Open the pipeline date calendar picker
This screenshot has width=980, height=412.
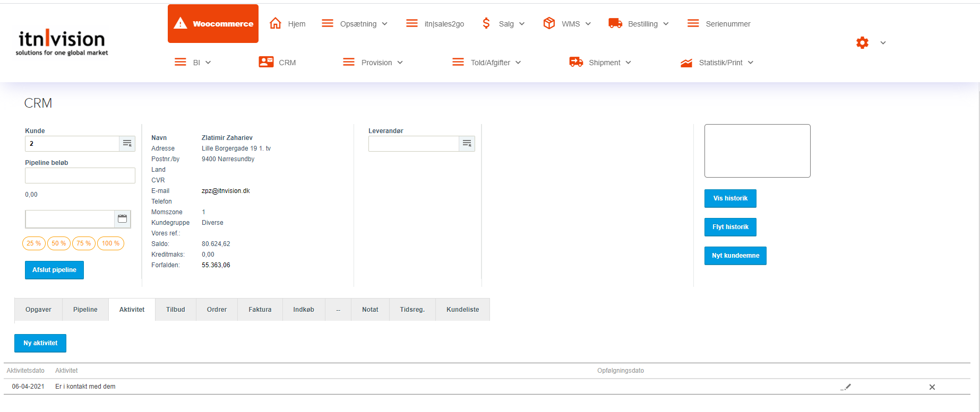click(122, 219)
